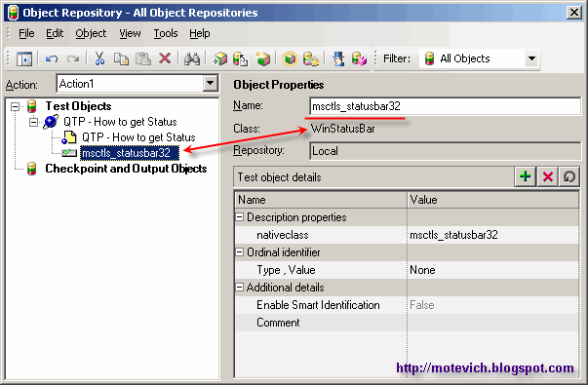Collapse Ordinal identifier section
588x385 pixels.
[239, 251]
